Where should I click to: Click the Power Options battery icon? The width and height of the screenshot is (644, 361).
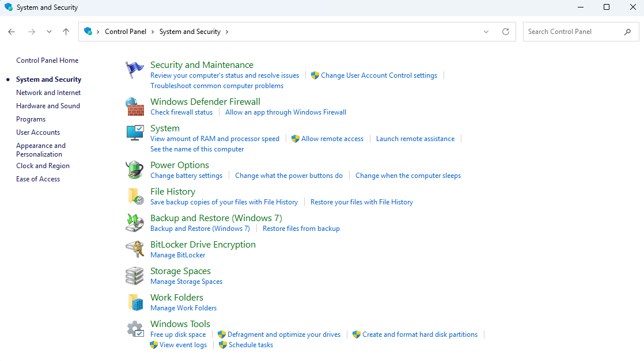pyautogui.click(x=134, y=169)
